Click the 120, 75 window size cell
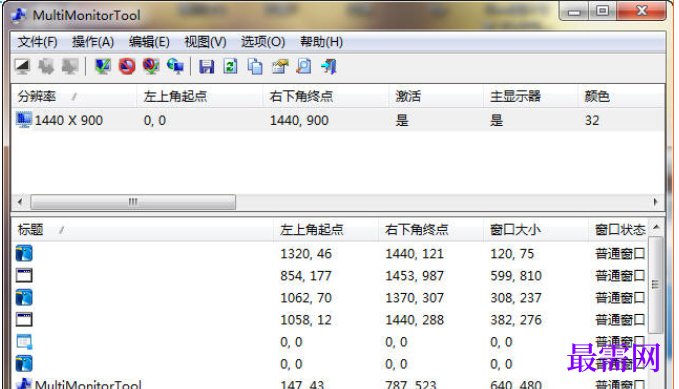 click(x=512, y=253)
